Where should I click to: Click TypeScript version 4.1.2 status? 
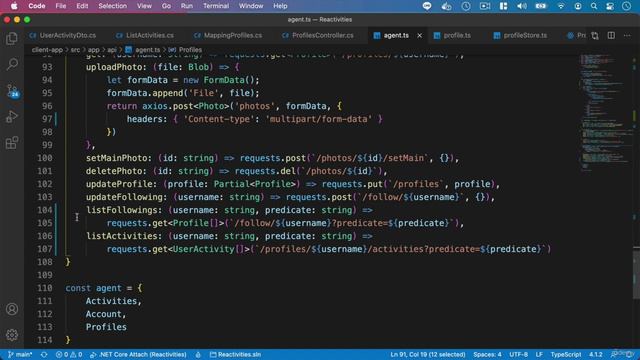click(x=596, y=354)
